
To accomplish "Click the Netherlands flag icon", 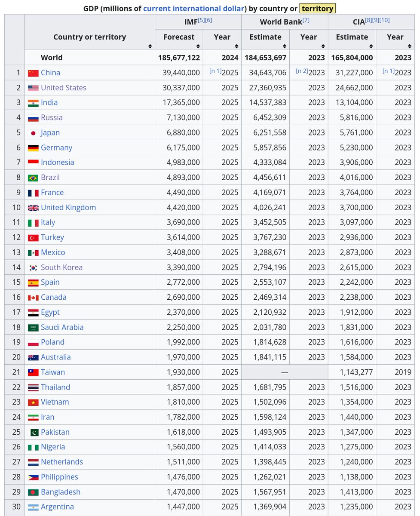I will click(x=33, y=462).
